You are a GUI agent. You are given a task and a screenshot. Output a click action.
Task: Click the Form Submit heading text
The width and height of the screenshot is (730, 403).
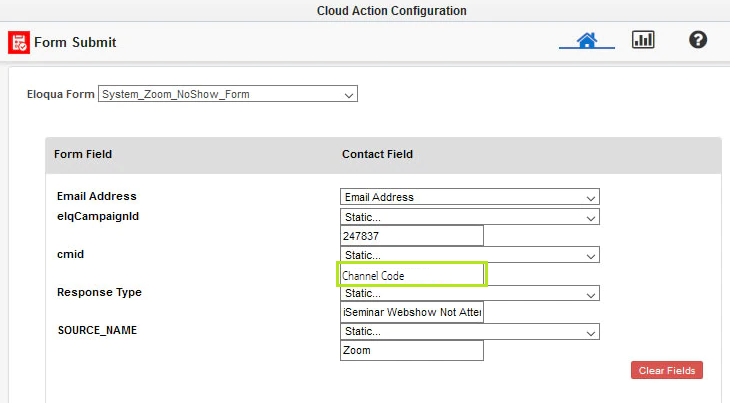click(x=75, y=43)
